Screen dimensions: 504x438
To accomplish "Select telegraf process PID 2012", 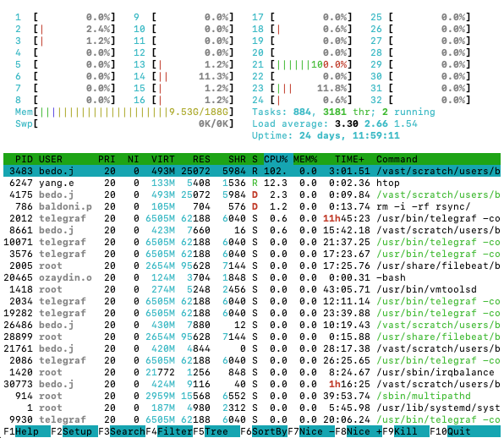I will click(252, 218).
